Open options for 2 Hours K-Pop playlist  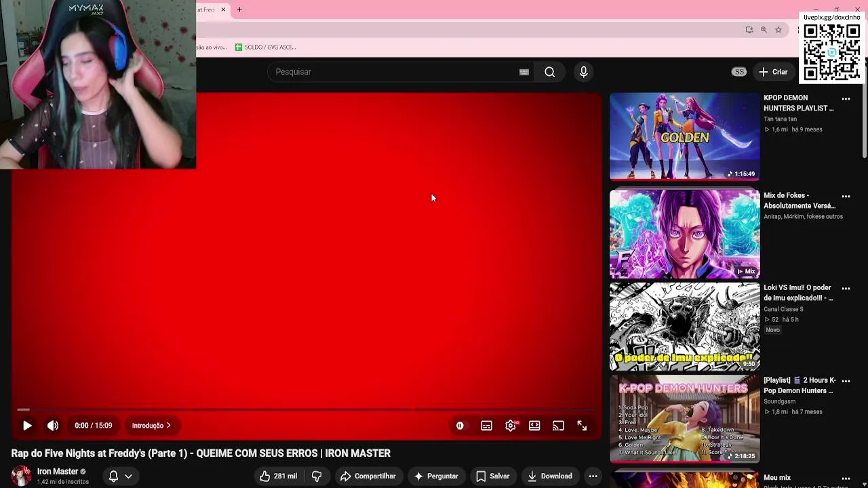coord(846,382)
